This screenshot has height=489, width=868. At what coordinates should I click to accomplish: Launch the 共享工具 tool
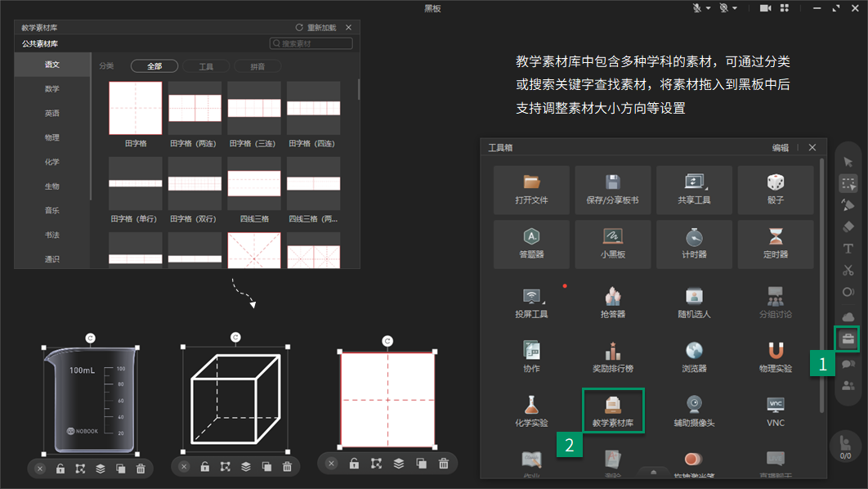coord(694,190)
